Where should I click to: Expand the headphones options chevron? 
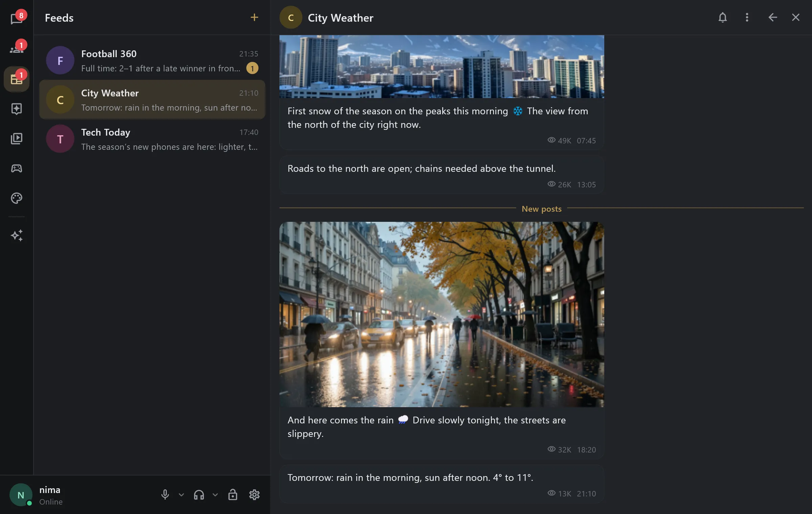[x=215, y=495]
